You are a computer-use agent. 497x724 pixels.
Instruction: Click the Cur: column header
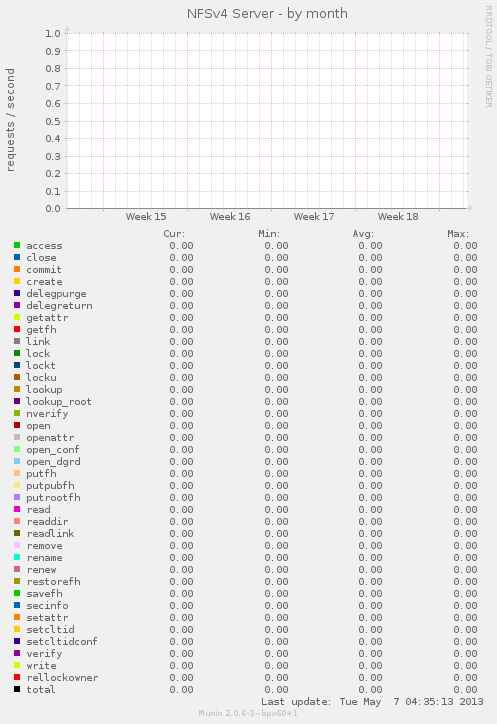(174, 234)
